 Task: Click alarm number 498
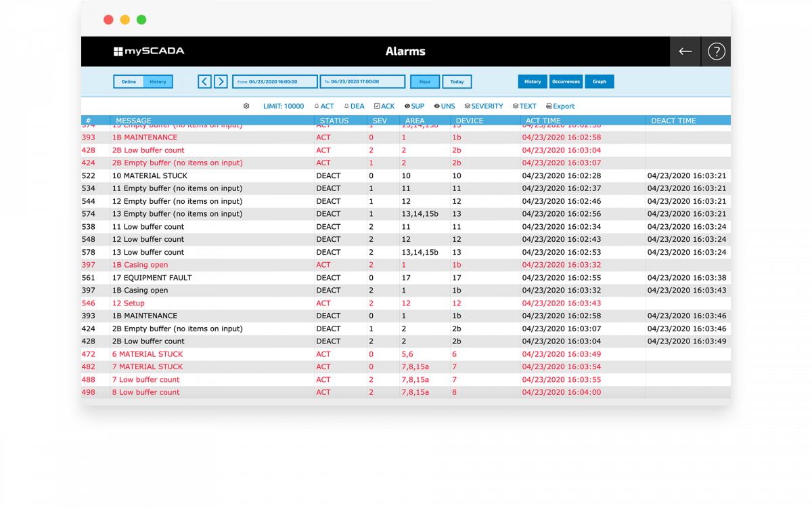tap(89, 392)
